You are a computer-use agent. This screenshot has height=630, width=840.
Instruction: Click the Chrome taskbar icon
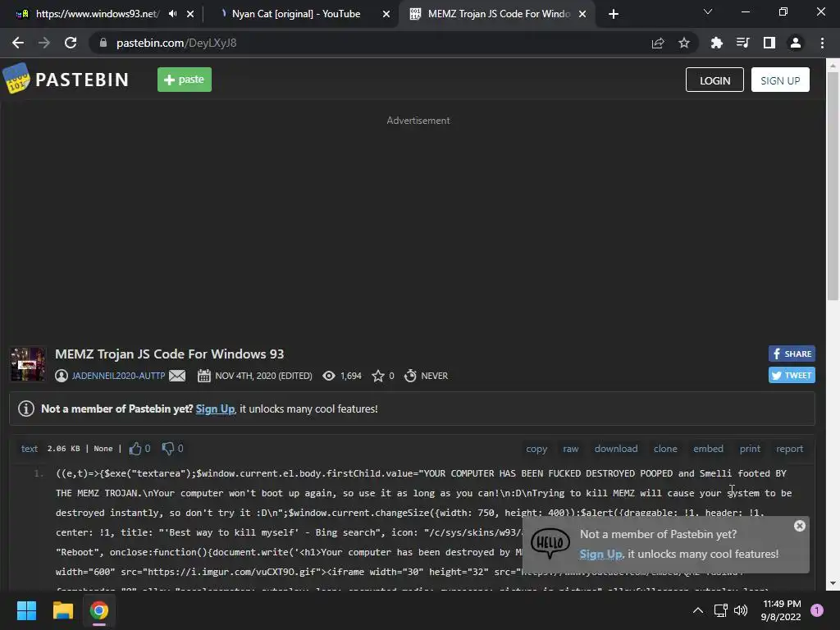pos(99,610)
